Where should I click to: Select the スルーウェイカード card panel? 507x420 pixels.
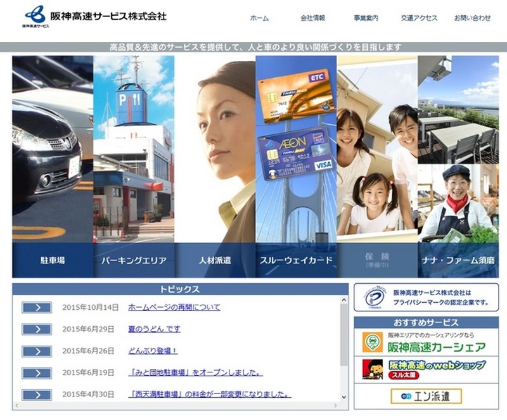click(x=296, y=260)
